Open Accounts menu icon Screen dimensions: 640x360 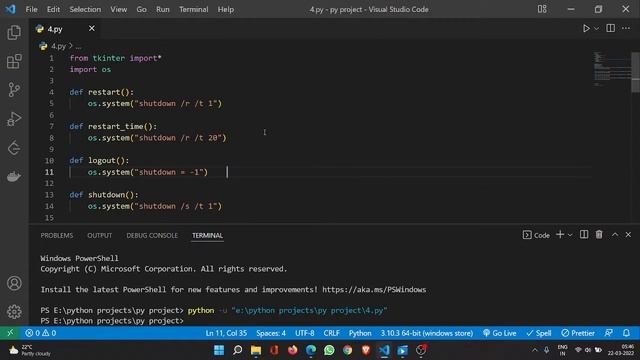point(14,283)
